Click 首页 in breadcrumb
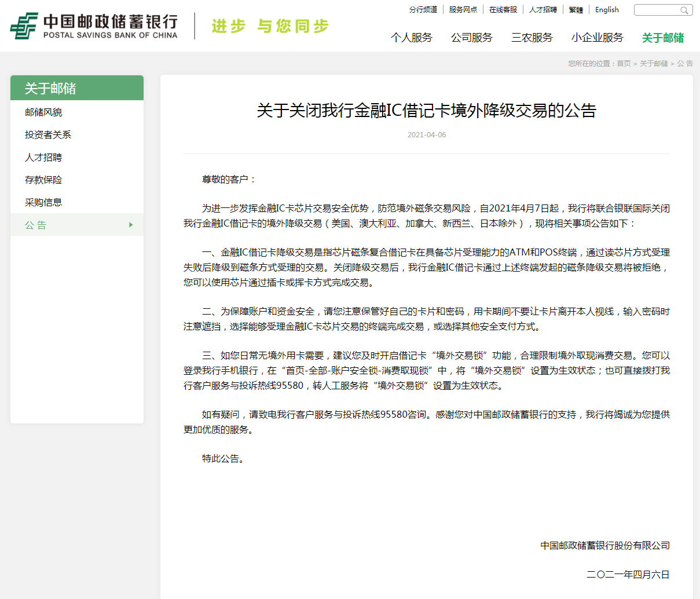 click(624, 64)
